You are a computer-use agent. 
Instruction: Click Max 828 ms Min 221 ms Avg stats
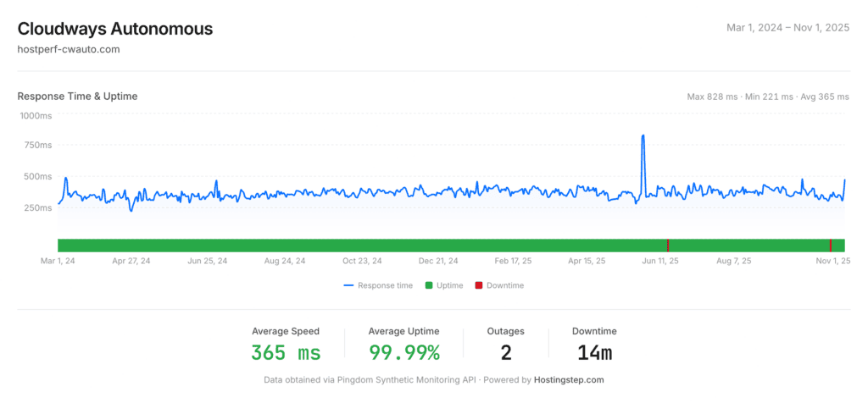pos(768,97)
